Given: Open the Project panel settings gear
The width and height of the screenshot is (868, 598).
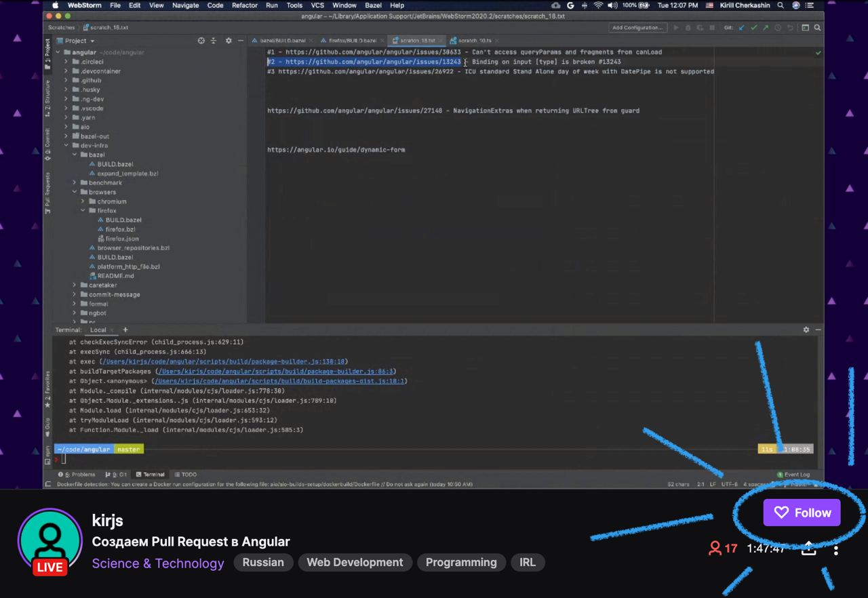Looking at the screenshot, I should (229, 41).
